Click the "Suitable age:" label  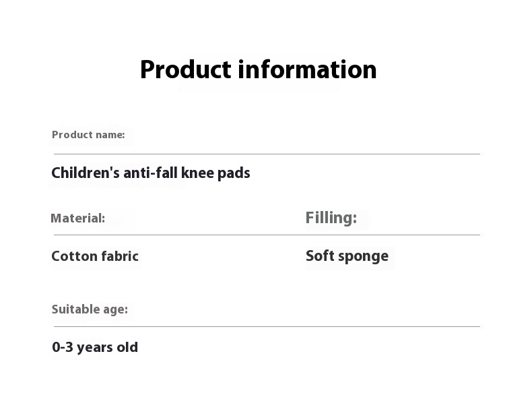click(x=90, y=309)
